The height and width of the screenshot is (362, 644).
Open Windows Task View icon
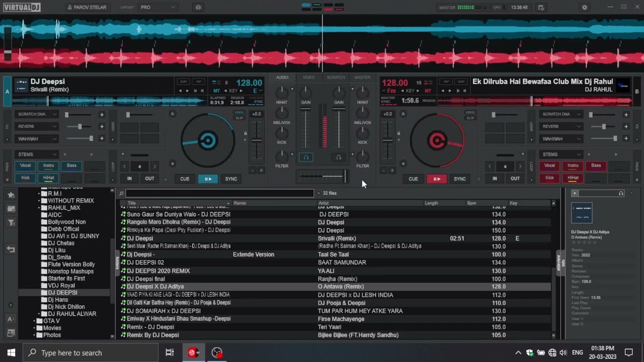(170, 352)
